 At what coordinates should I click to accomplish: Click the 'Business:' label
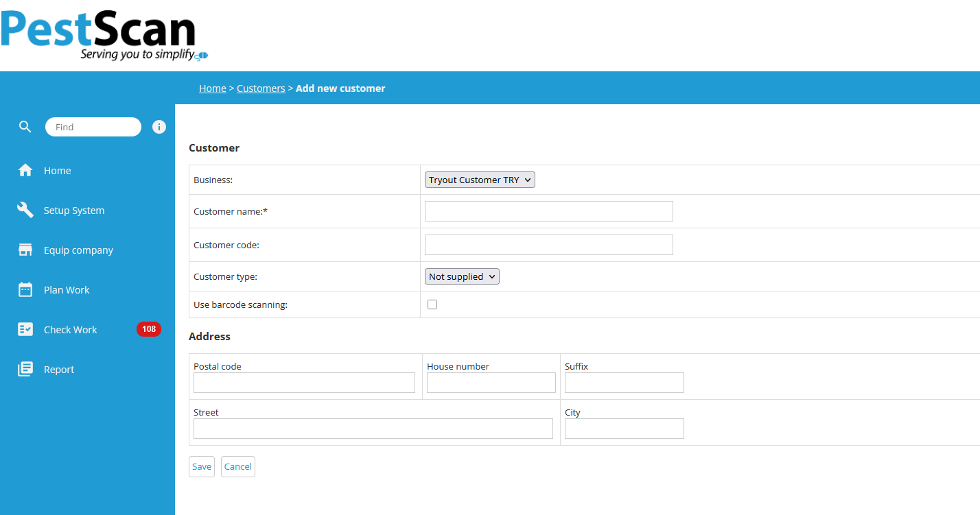coord(213,180)
